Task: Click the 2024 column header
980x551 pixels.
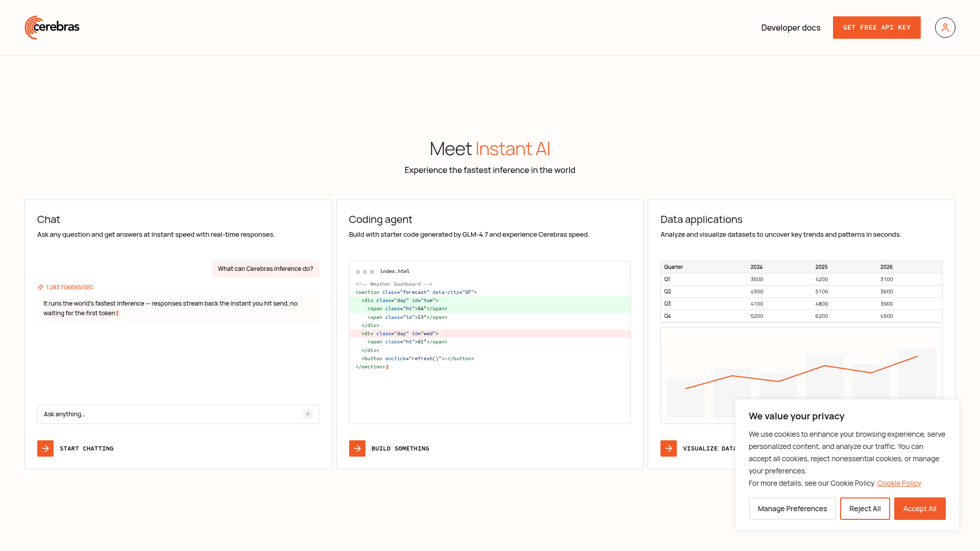Action: click(x=756, y=267)
